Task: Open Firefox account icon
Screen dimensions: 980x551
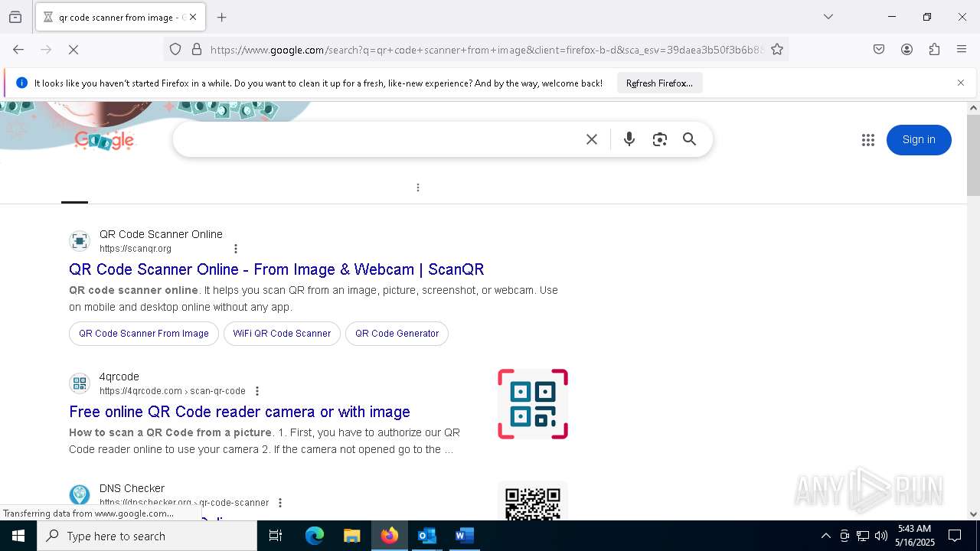Action: click(x=906, y=50)
